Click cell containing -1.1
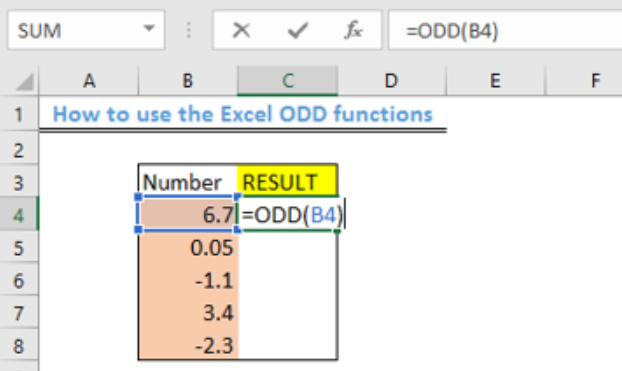This screenshot has width=622, height=371. 188,280
